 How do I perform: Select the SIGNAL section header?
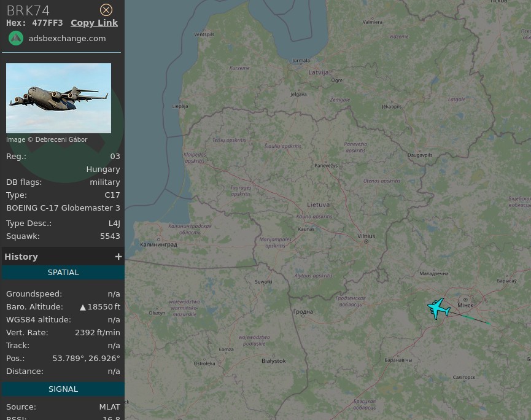click(x=63, y=389)
